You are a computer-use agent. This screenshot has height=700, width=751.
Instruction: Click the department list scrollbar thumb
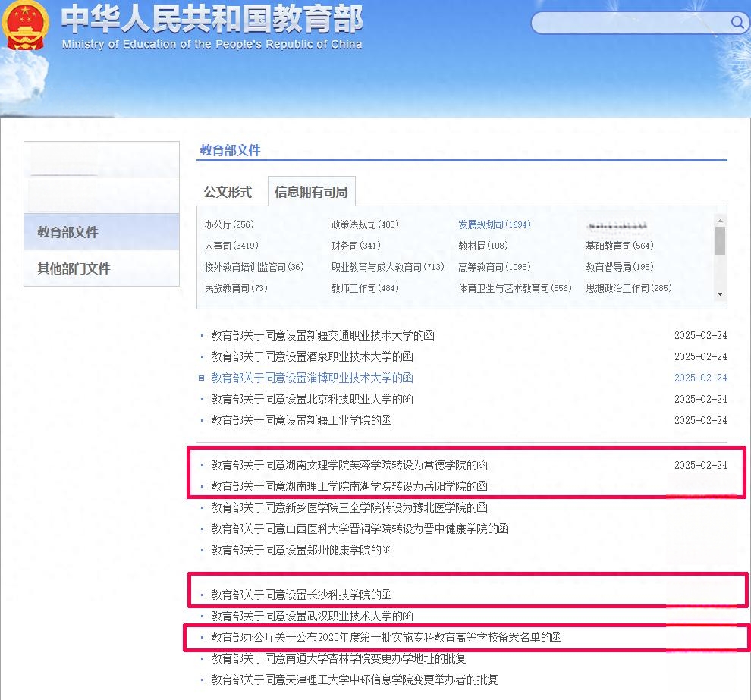tap(720, 240)
